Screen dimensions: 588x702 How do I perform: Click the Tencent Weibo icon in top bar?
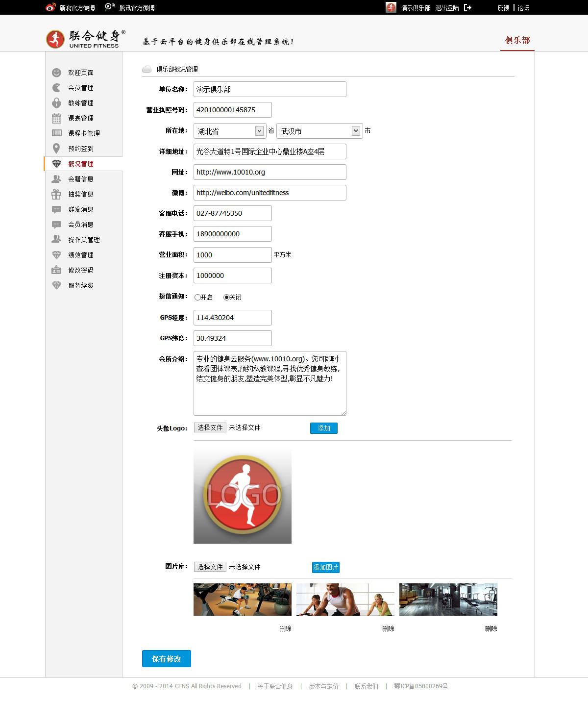tap(110, 7)
